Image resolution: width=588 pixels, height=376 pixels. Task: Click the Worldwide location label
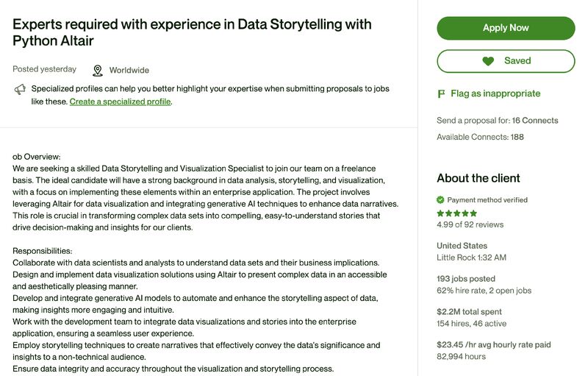[x=129, y=70]
